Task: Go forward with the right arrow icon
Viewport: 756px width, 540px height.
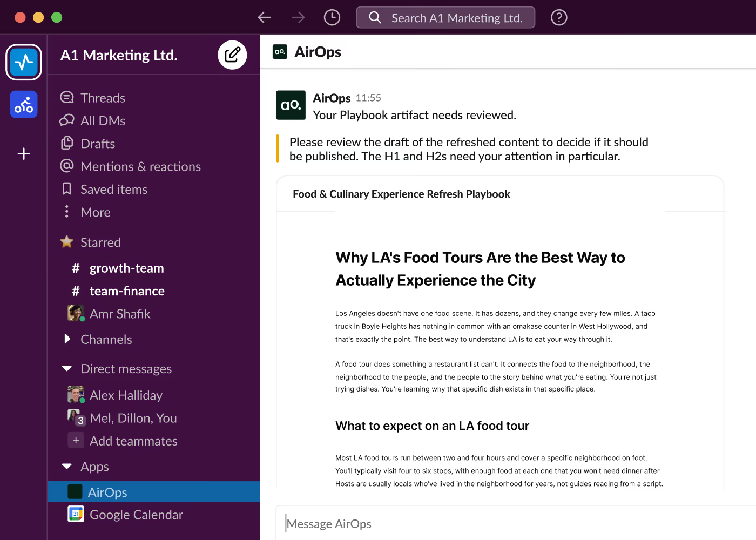Action: (x=298, y=18)
